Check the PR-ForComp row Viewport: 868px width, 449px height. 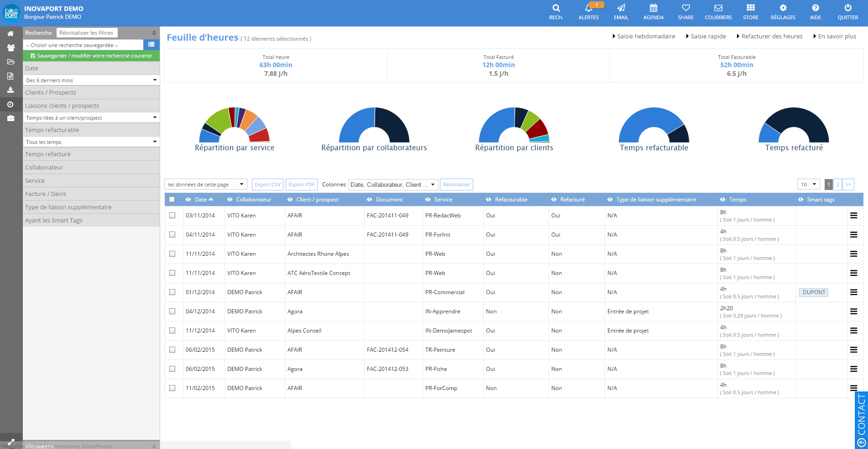pyautogui.click(x=172, y=388)
